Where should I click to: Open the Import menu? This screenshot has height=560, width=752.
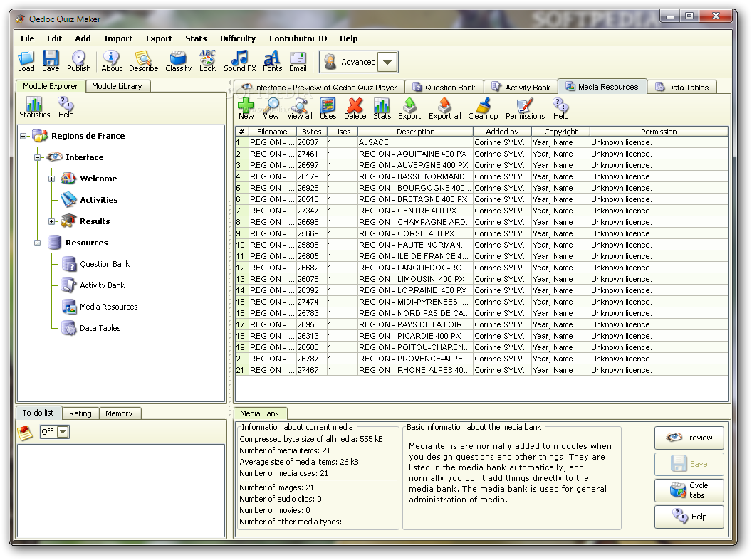pyautogui.click(x=118, y=38)
